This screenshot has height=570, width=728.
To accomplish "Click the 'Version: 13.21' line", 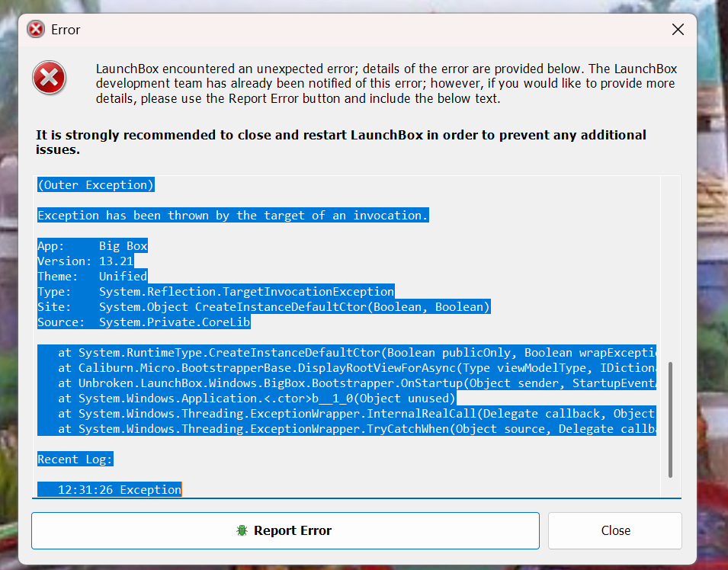I will pyautogui.click(x=85, y=261).
